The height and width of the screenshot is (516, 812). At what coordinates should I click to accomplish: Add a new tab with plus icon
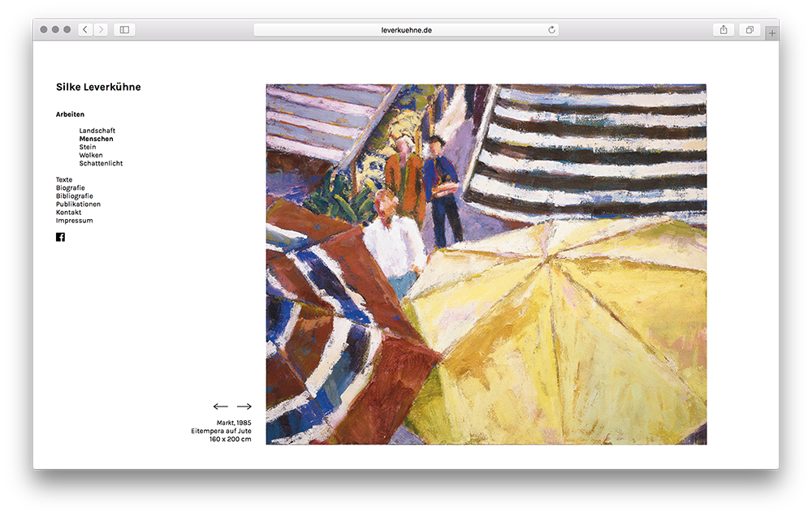coord(771,33)
